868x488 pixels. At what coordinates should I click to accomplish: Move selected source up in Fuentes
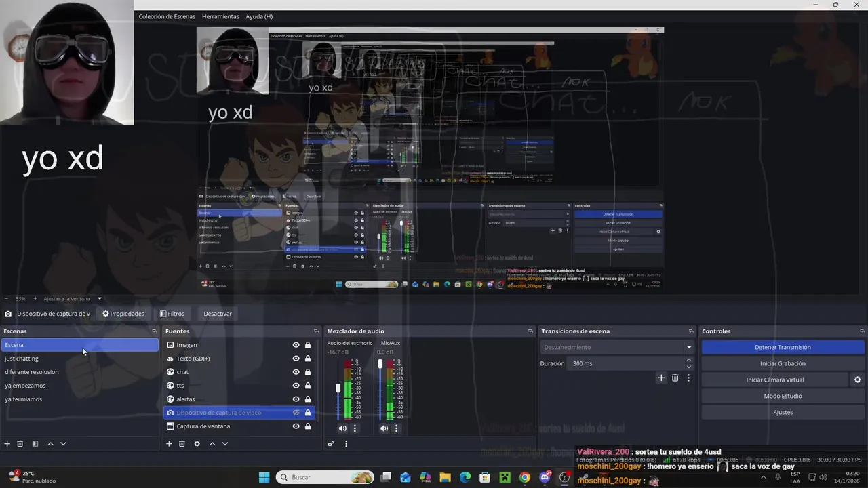(x=212, y=444)
